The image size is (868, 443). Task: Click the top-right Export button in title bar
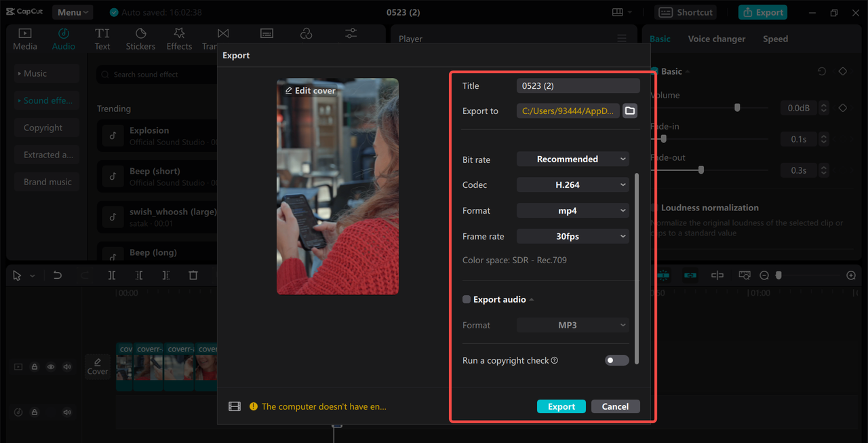[763, 12]
